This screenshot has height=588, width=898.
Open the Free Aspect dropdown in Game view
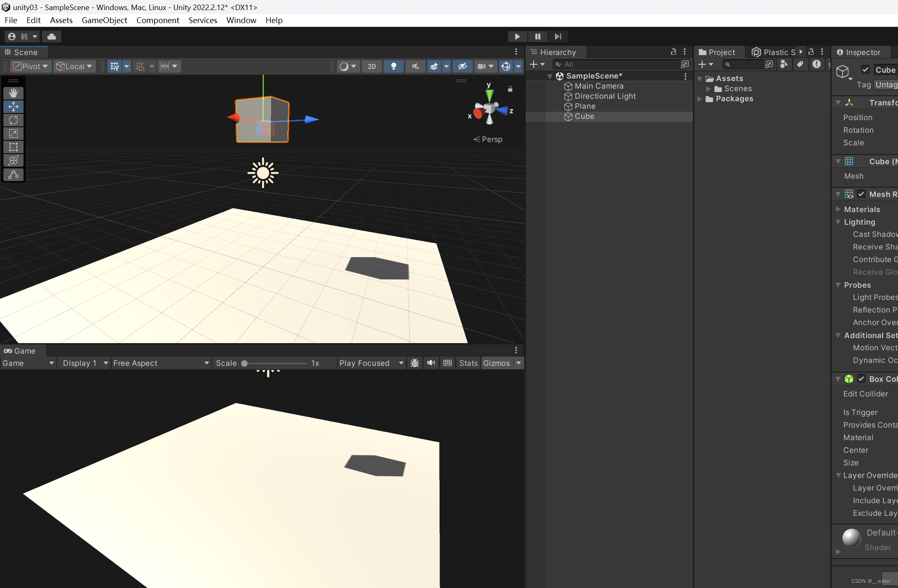click(161, 363)
